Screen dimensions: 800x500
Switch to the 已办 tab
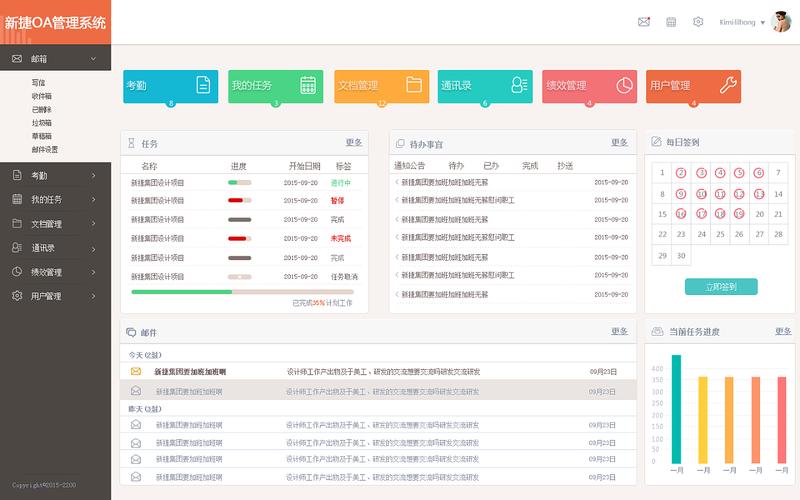pyautogui.click(x=491, y=165)
